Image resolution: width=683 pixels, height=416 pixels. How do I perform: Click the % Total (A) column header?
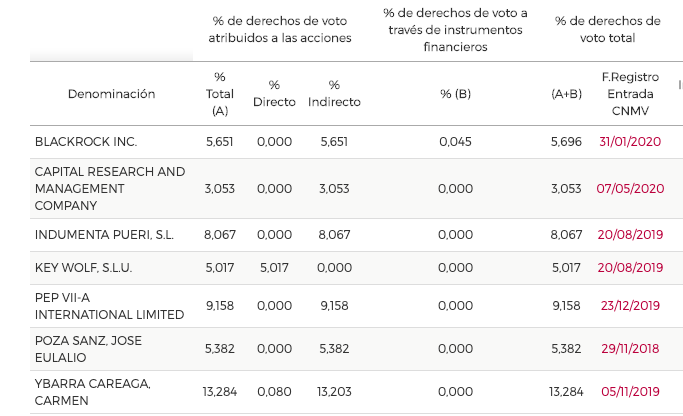pos(220,94)
